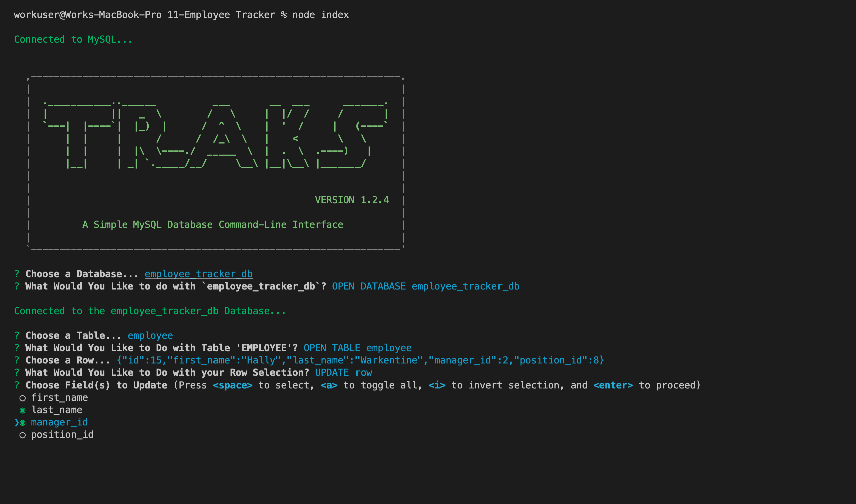Click the <enter> key hint text
The width and height of the screenshot is (856, 504).
[613, 385]
